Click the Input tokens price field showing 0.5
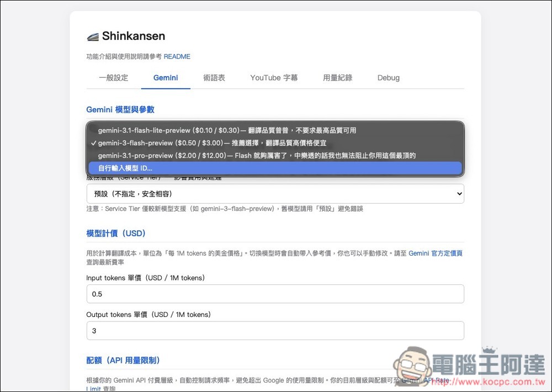 coord(275,294)
